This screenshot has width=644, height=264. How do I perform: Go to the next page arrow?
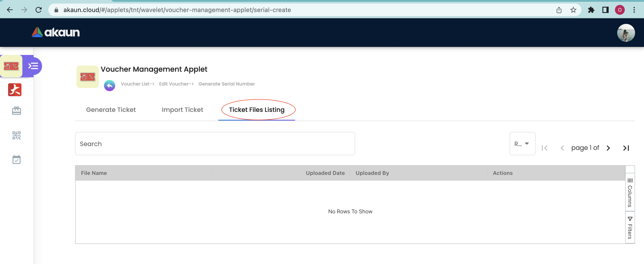[608, 148]
